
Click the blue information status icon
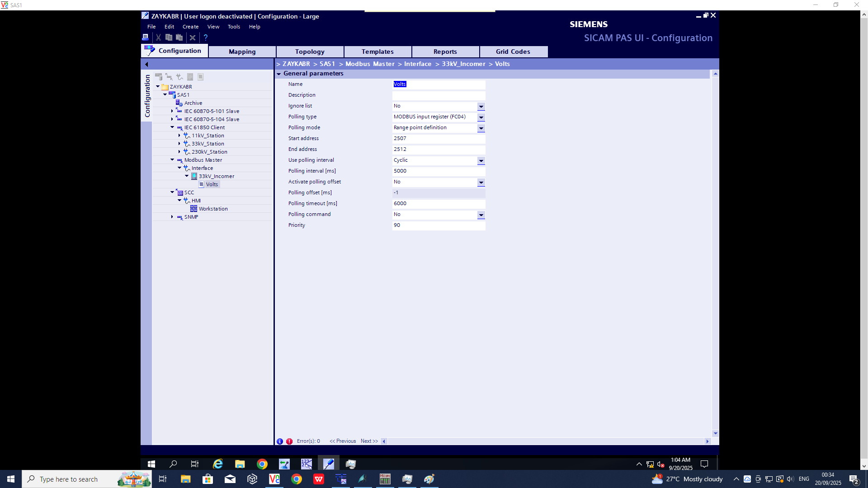click(x=280, y=441)
